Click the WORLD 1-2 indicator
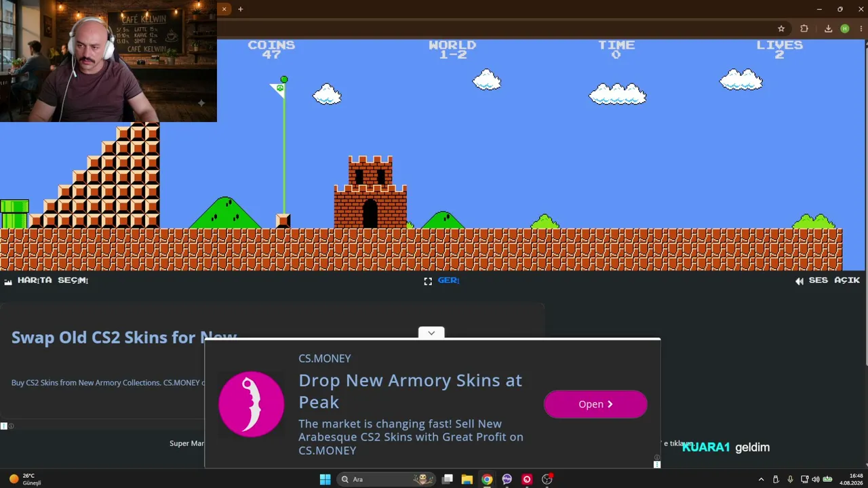868x488 pixels. pyautogui.click(x=452, y=49)
